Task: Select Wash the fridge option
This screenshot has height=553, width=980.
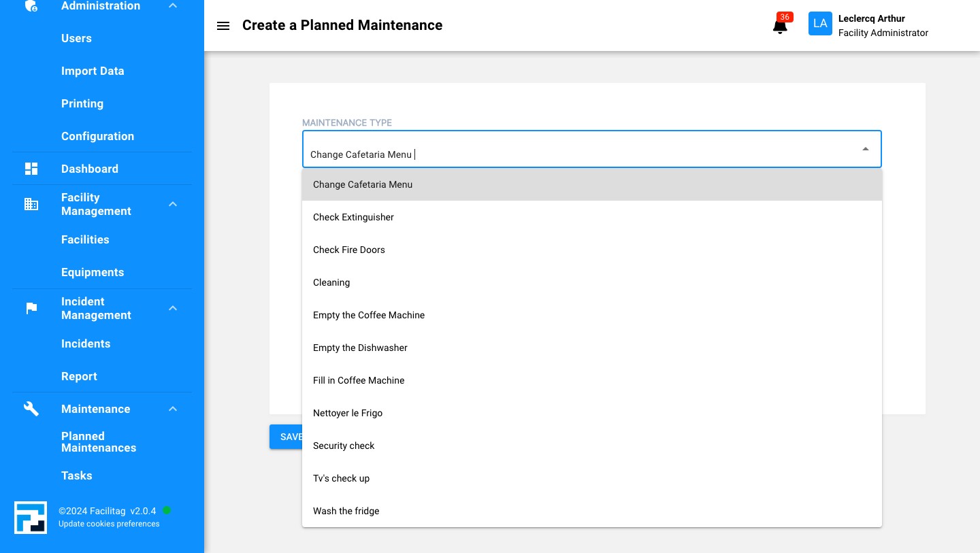Action: coord(346,511)
